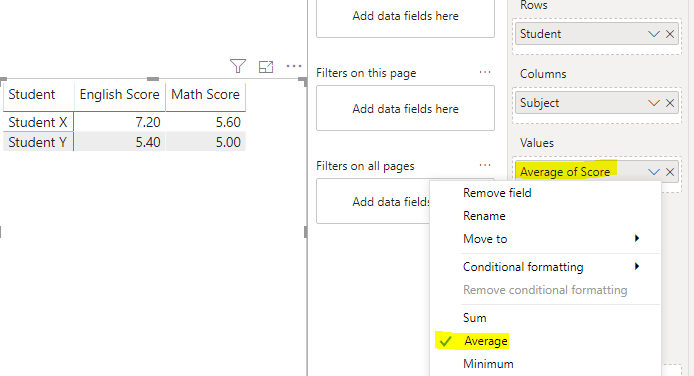This screenshot has height=376, width=694.
Task: Select the Student Y row header
Action: tap(38, 142)
